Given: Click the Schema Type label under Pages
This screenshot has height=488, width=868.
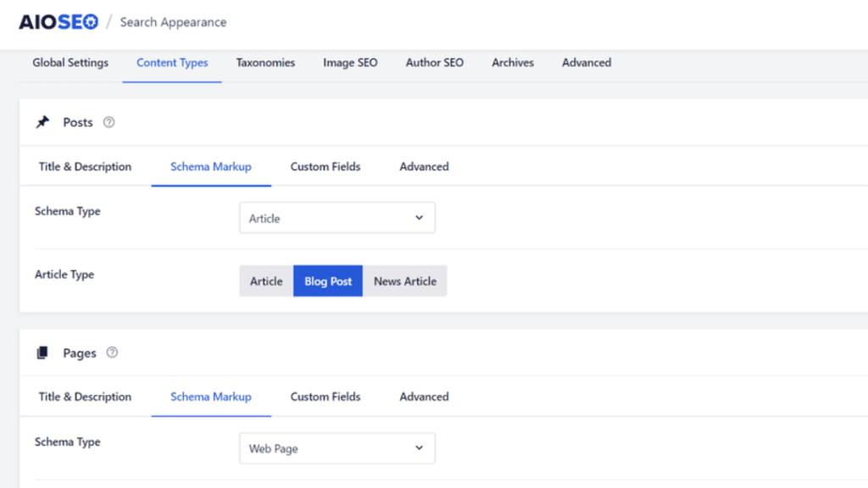Looking at the screenshot, I should pos(68,442).
